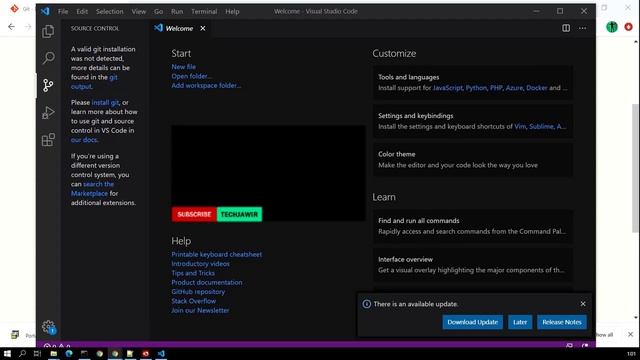Click red extension icon in browser window

coord(629,27)
